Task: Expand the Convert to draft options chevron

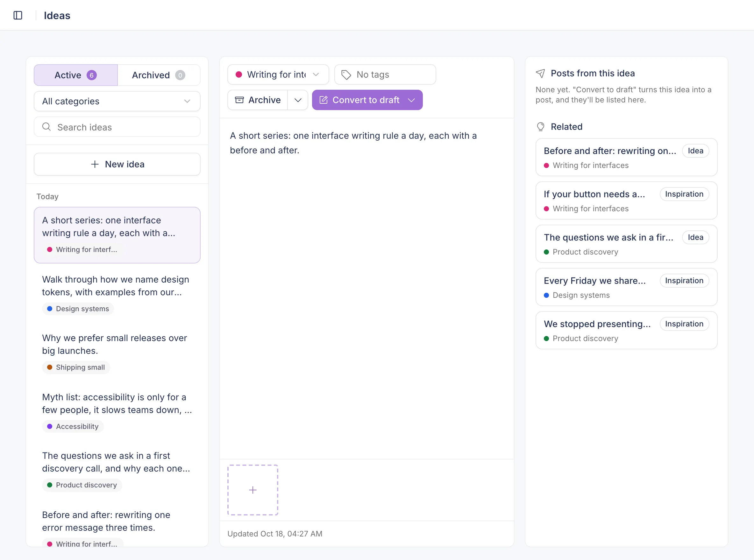Action: [411, 100]
